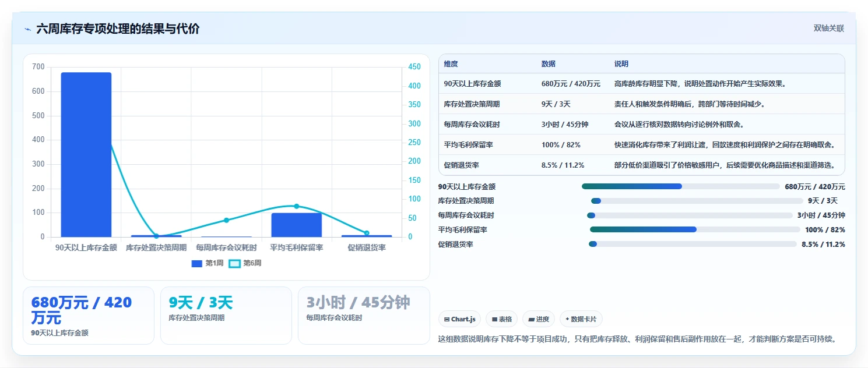Image resolution: width=868 pixels, height=368 pixels.
Task: Click the 库存处置决策周期 progress bar
Action: tap(697, 201)
